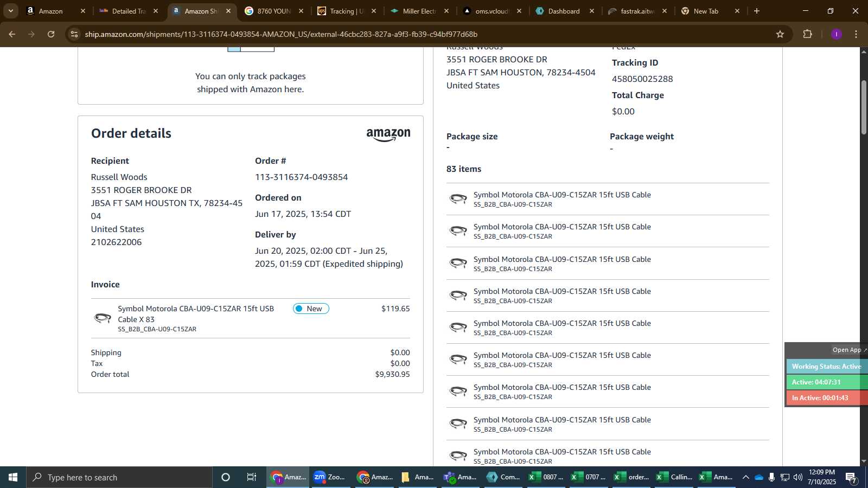Open Cortana circle icon on taskbar

(226, 477)
